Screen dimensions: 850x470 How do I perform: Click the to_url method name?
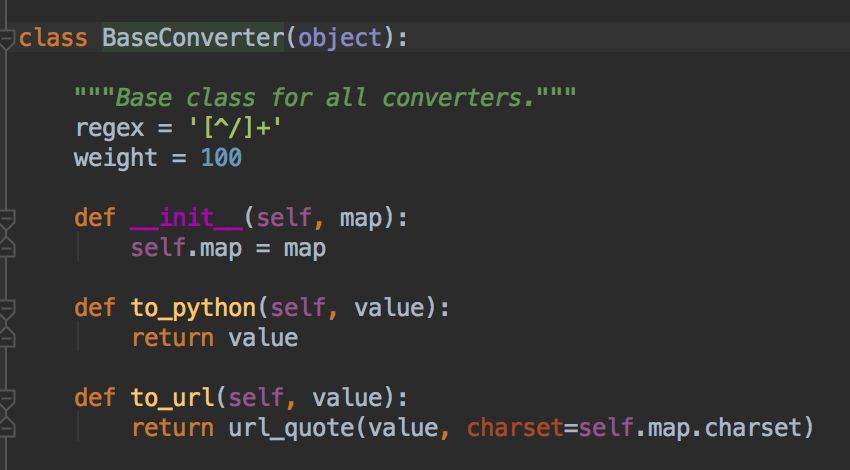[x=172, y=398]
